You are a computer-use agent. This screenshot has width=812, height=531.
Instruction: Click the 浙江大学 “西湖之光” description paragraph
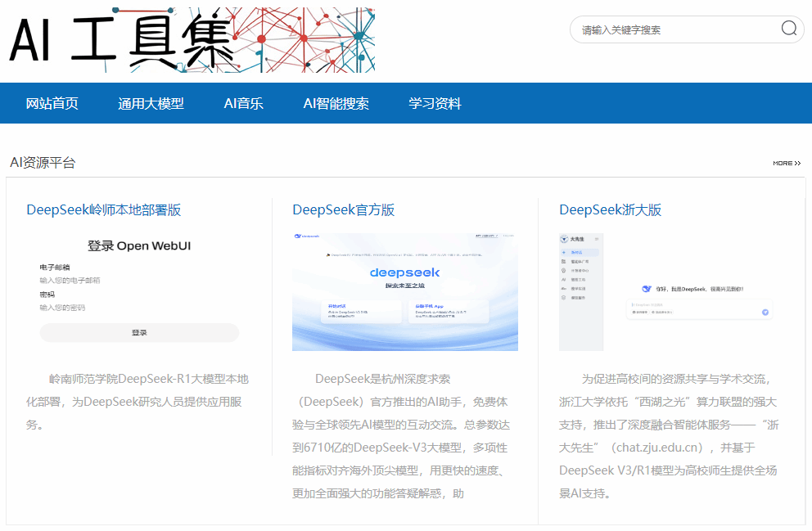coord(668,436)
